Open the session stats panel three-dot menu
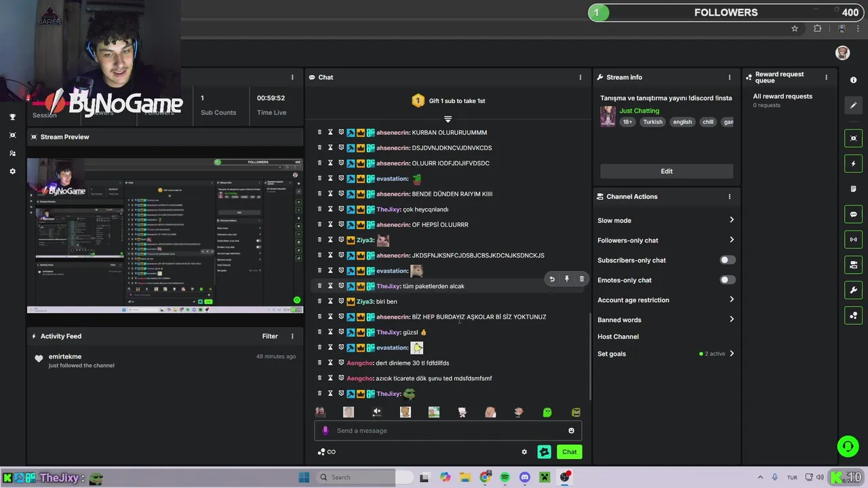The image size is (868, 488). click(292, 77)
